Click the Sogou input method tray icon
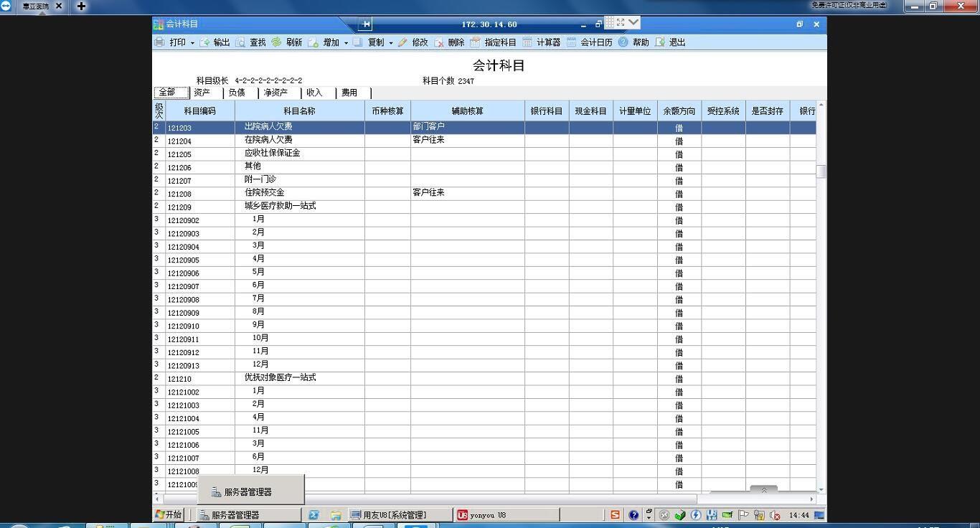Screen dimensions: 980x528 tap(616, 514)
